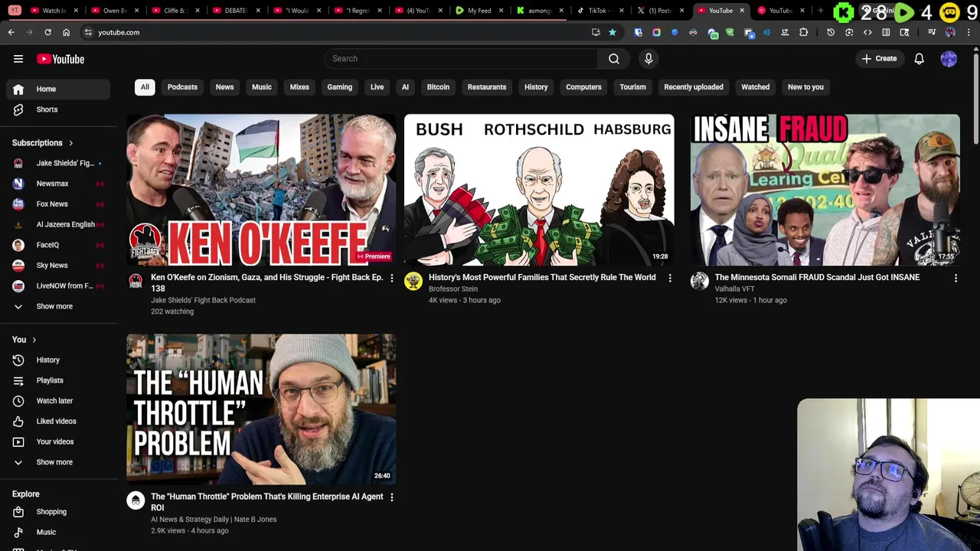Select the News filter chip

point(224,87)
